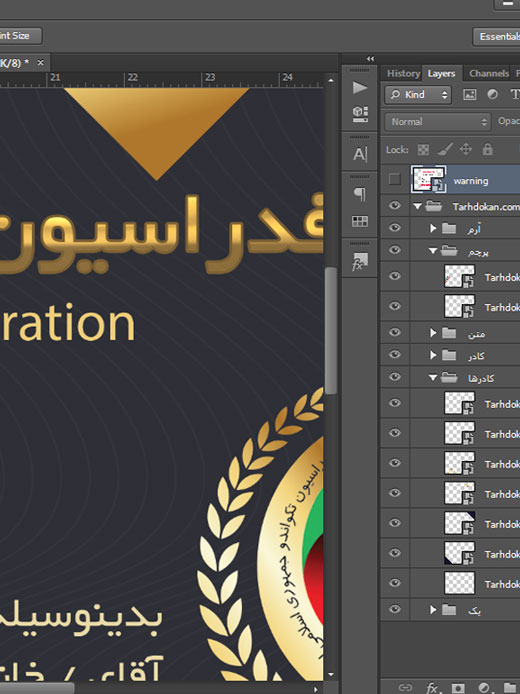This screenshot has height=694, width=520.
Task: Click the canvas vertical scrollbar thumb
Action: (x=331, y=331)
